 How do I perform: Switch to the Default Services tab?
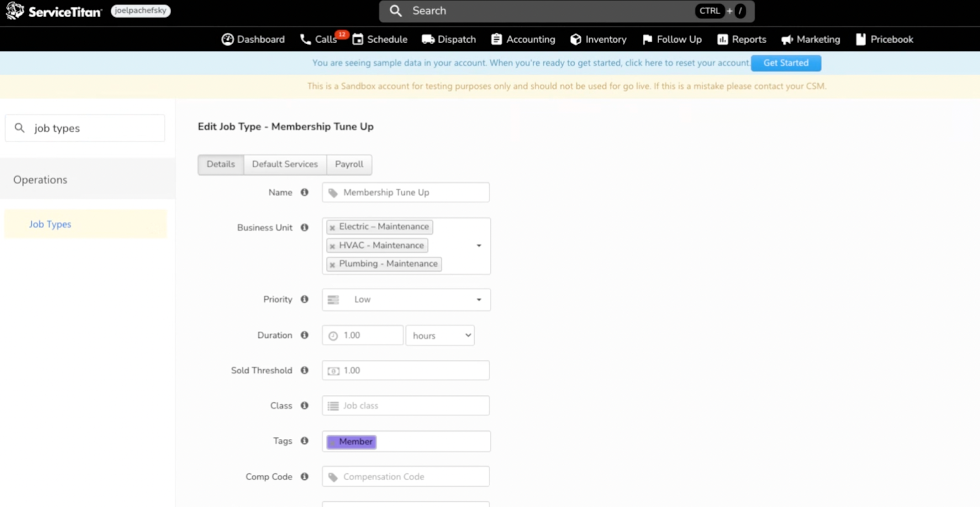coord(285,164)
